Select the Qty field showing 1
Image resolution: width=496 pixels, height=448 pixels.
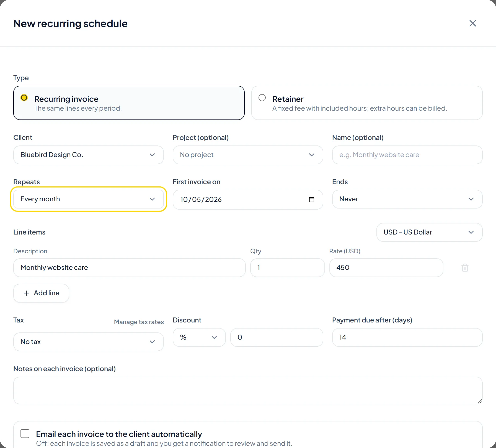pos(287,268)
